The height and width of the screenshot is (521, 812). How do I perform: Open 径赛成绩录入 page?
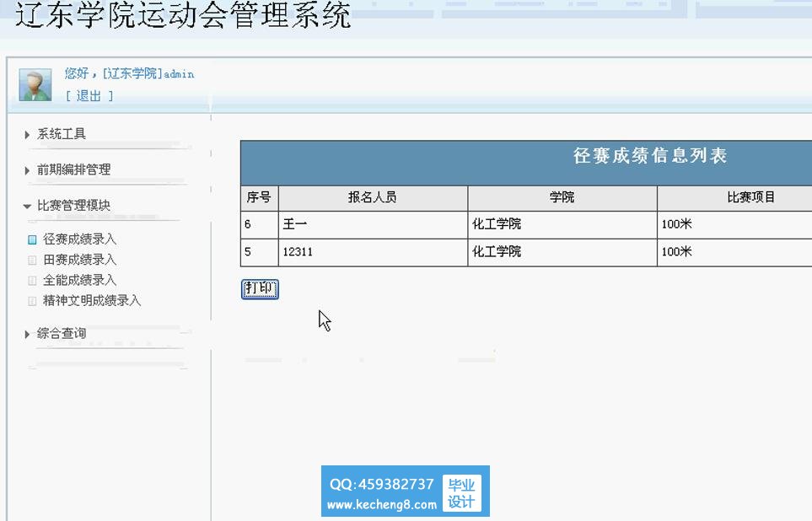click(80, 239)
